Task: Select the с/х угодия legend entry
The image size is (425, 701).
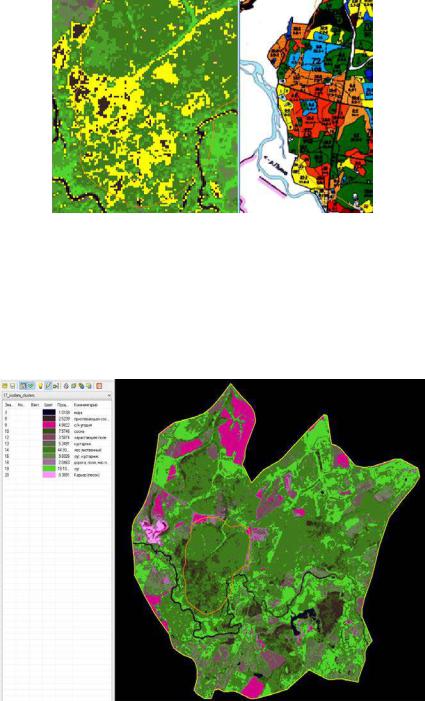Action: pyautogui.click(x=83, y=425)
